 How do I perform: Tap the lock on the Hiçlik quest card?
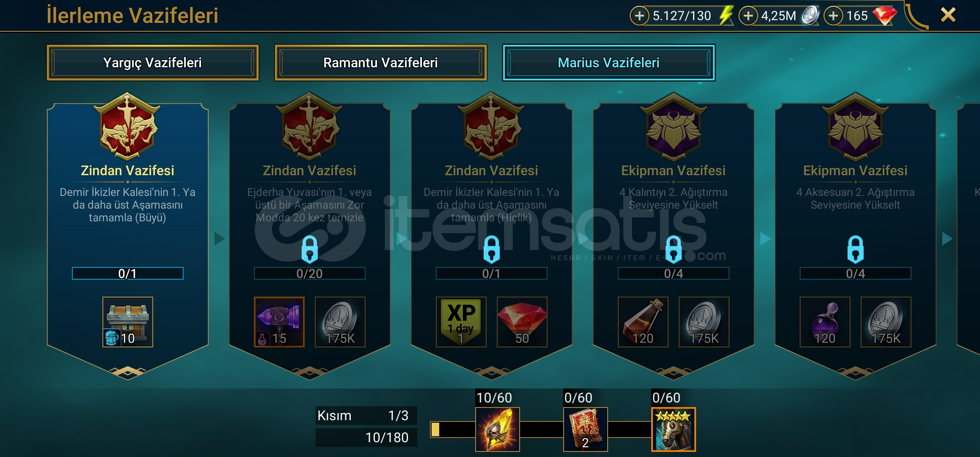(492, 249)
